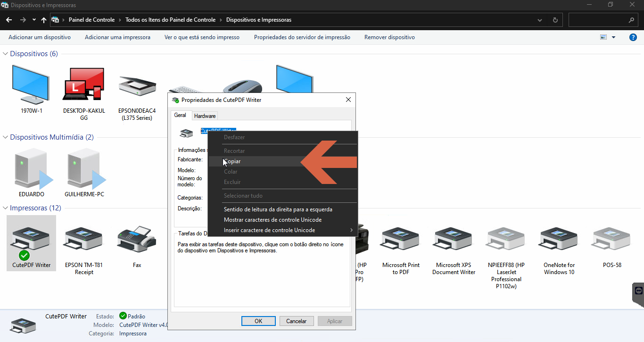Click Adicionar uma impressora
The height and width of the screenshot is (342, 644).
(x=117, y=37)
